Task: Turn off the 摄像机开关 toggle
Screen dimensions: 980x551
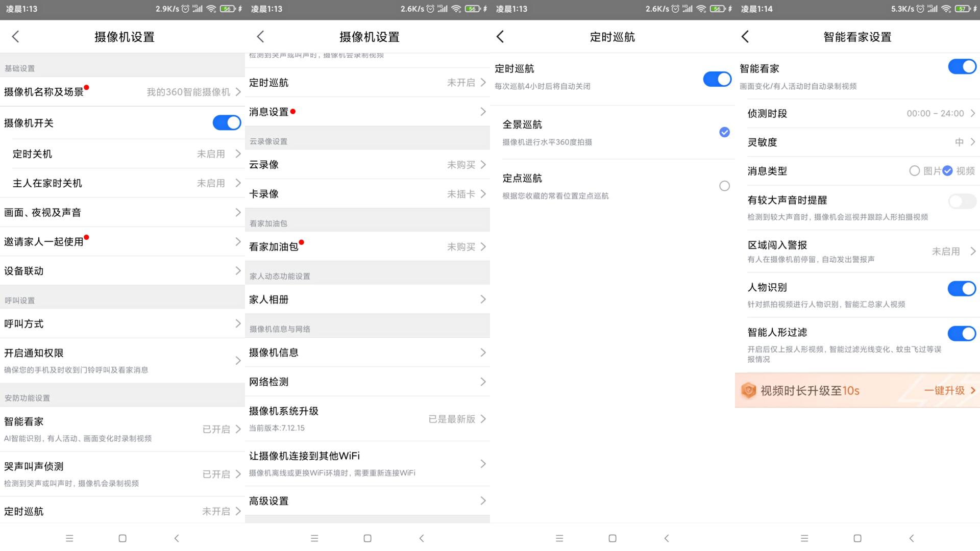Action: coord(227,122)
